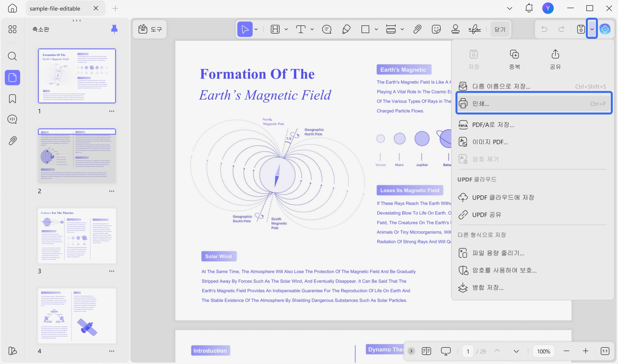Open the bookmarks panel in left sidebar
The height and width of the screenshot is (364, 618).
[x=12, y=99]
